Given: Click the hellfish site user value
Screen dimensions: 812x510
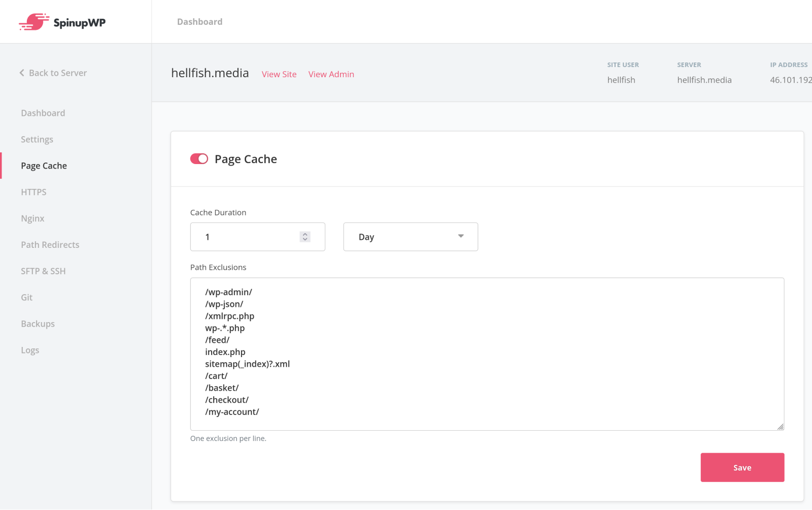Looking at the screenshot, I should (621, 80).
